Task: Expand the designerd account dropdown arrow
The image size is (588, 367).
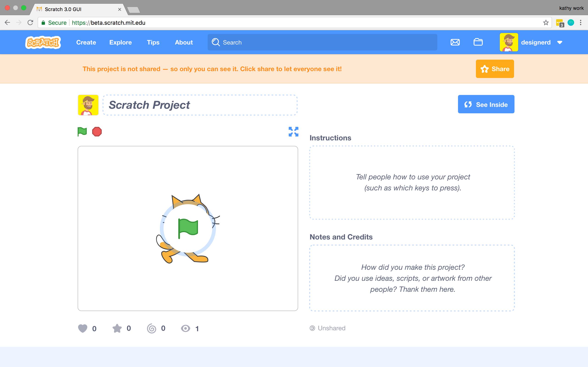Action: coord(560,42)
